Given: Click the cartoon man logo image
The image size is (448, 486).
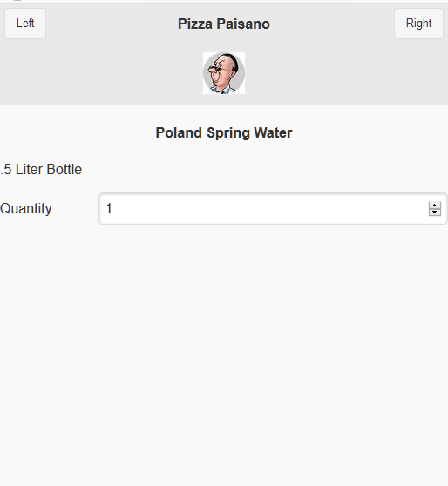Looking at the screenshot, I should tap(224, 73).
